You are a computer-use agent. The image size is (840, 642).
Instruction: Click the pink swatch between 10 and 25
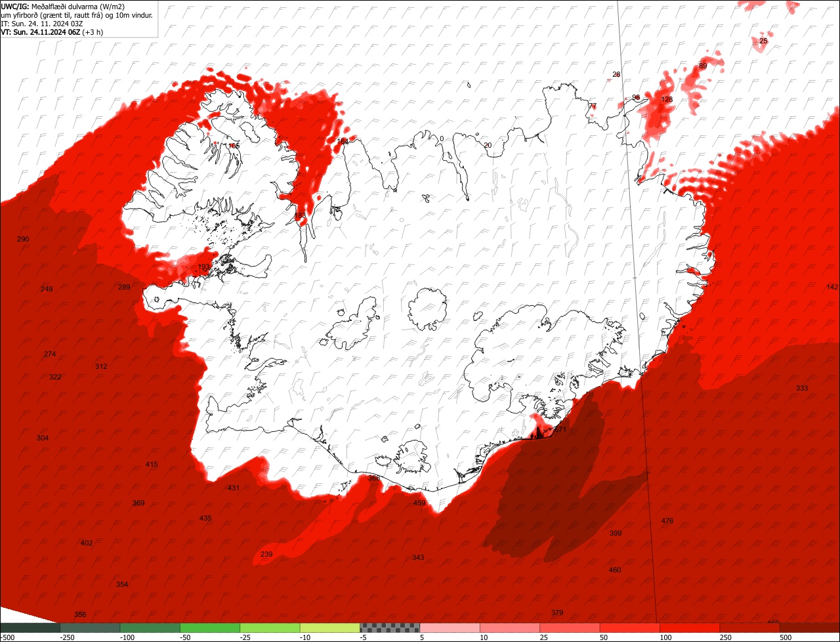pos(510,627)
